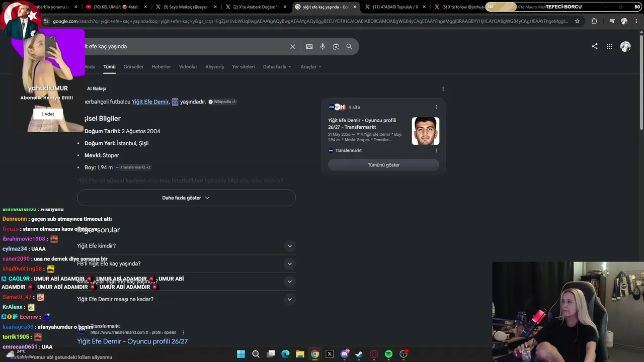
Task: Expand "Yiğit Efe kimdir?" question
Action: 186,246
